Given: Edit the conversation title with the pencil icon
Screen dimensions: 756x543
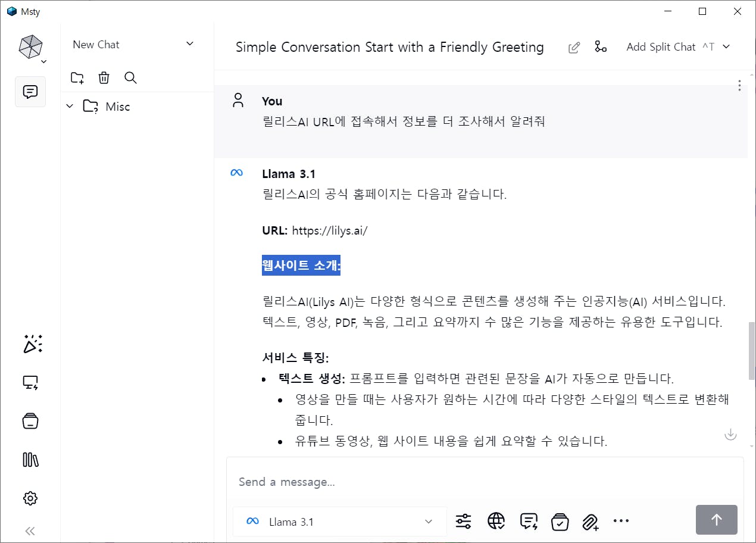Looking at the screenshot, I should pyautogui.click(x=574, y=48).
